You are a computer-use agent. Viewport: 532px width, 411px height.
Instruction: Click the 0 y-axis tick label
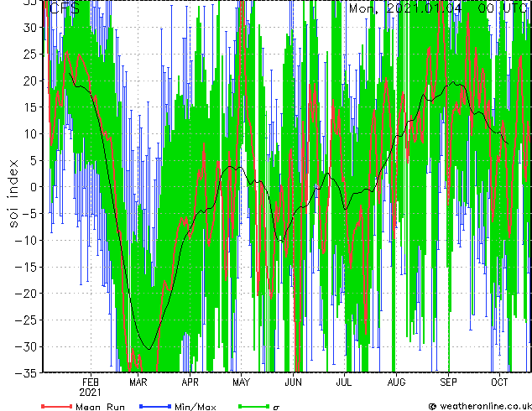click(34, 187)
